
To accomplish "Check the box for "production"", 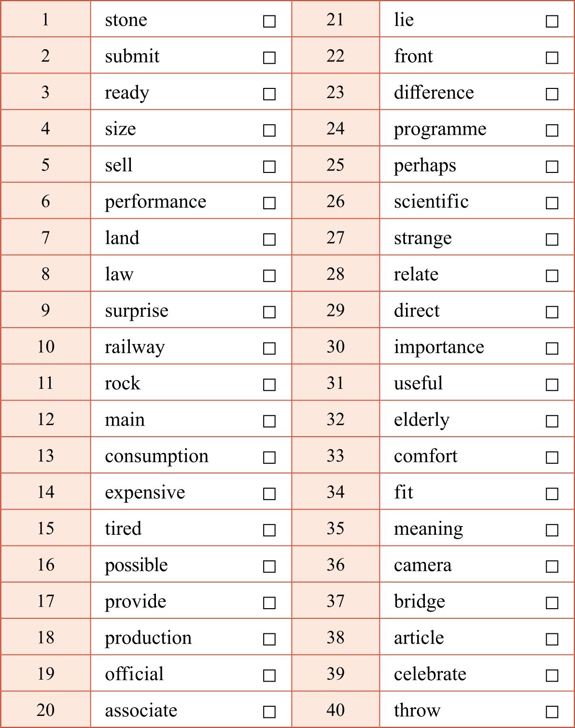I will pos(269,639).
